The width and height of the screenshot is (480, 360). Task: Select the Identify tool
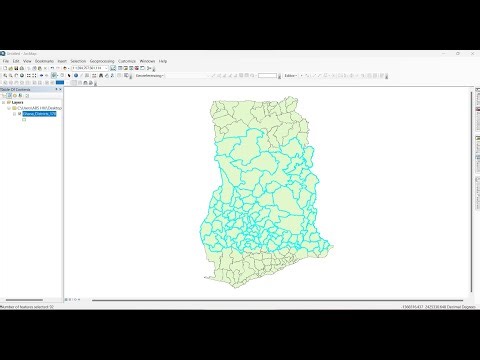[76, 76]
